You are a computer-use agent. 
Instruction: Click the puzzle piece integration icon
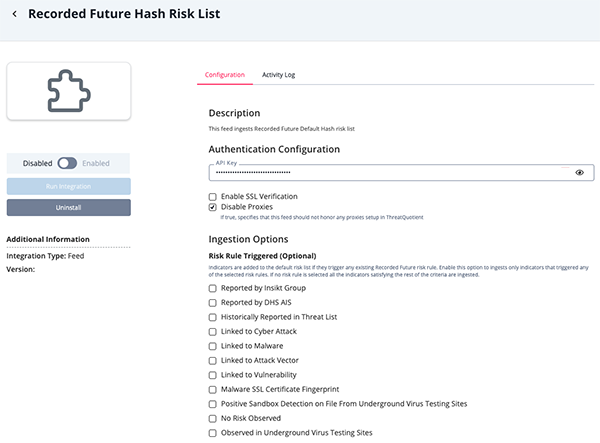pos(68,91)
